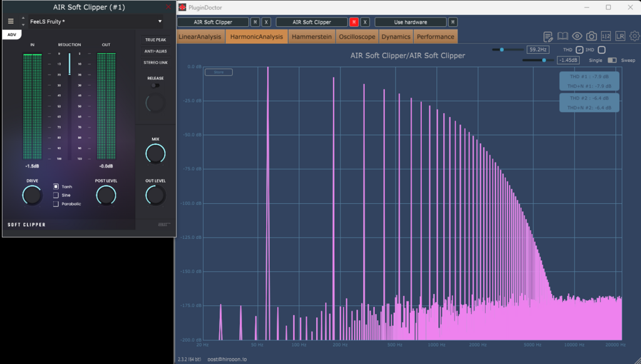Click the second AIR Soft Clipper plugin slot
The image size is (641, 364).
312,22
